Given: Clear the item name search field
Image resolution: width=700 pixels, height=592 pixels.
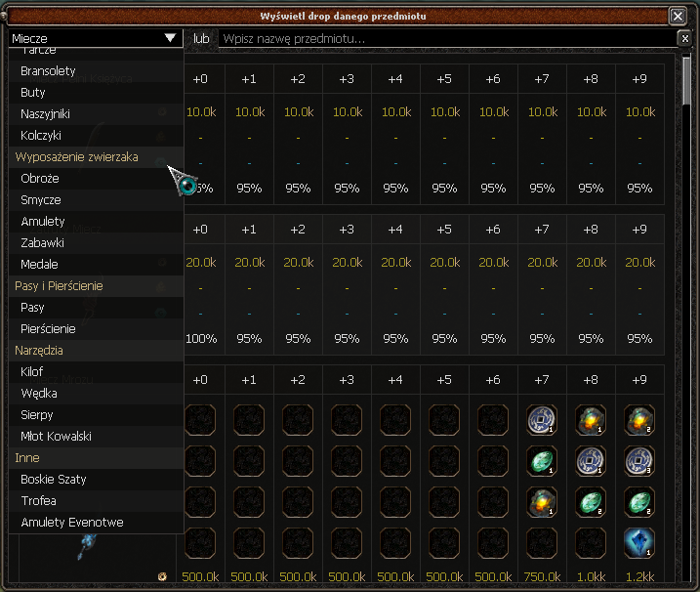Looking at the screenshot, I should tap(684, 38).
